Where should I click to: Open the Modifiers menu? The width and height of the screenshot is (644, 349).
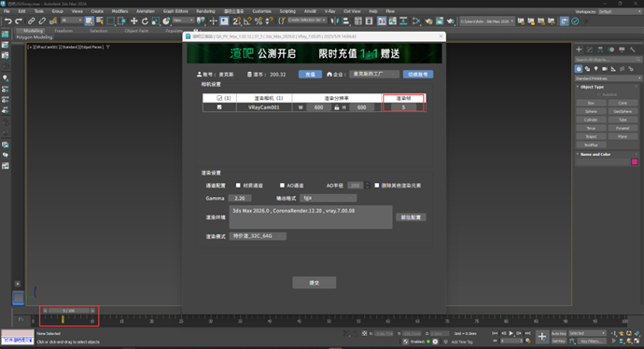(x=119, y=11)
